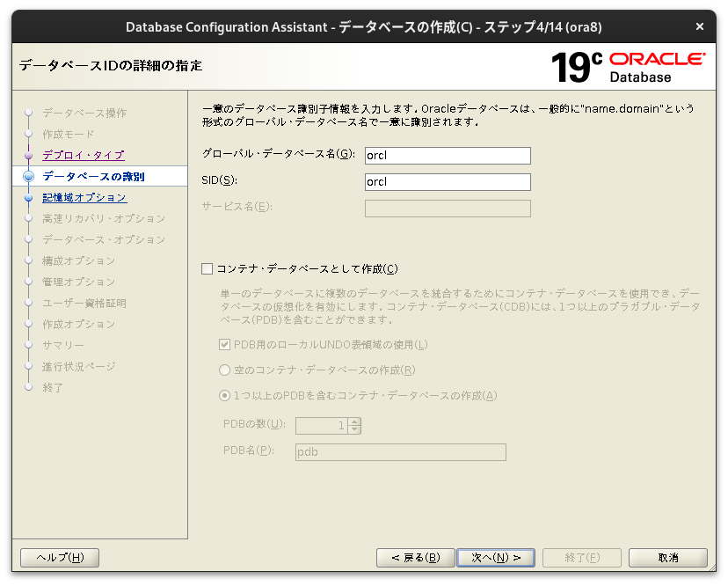Proceed with the 次へ(N) button
Screen dimensions: 728x586
point(496,557)
